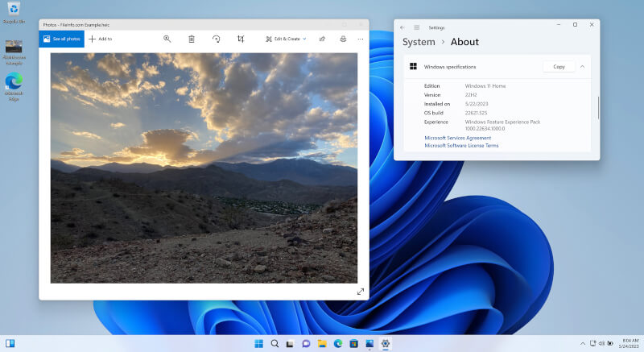This screenshot has width=644, height=352.
Task: Print the photo using printer icon
Action: coord(343,39)
